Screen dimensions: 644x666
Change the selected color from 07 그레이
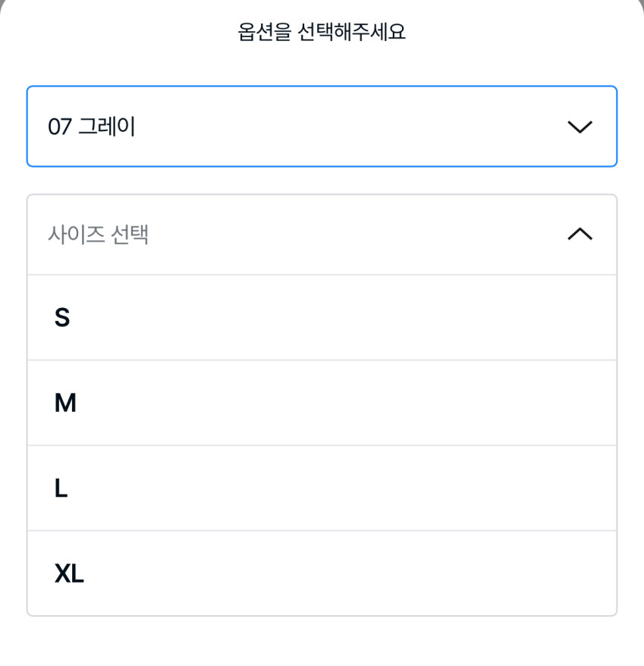point(322,127)
